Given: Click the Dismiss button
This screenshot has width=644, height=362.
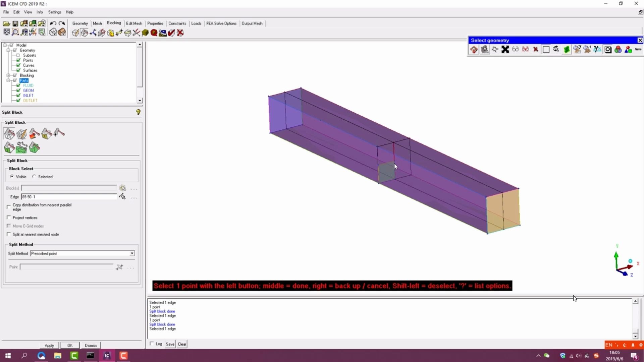Looking at the screenshot, I should pyautogui.click(x=91, y=345).
